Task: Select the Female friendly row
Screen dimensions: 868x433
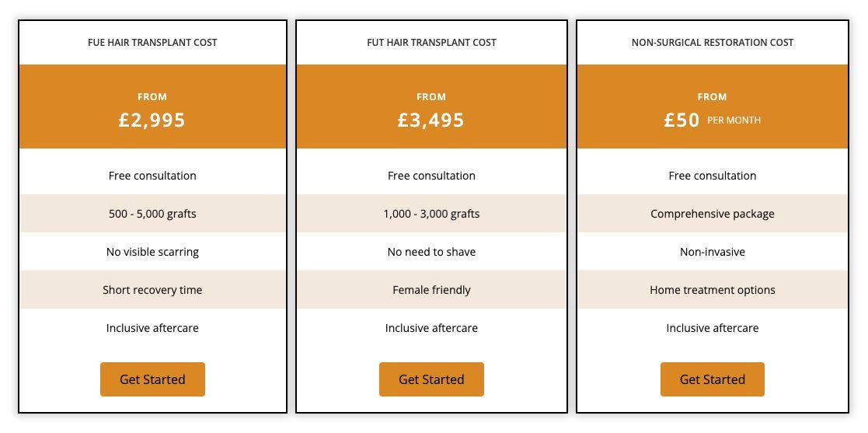Action: pyautogui.click(x=431, y=290)
